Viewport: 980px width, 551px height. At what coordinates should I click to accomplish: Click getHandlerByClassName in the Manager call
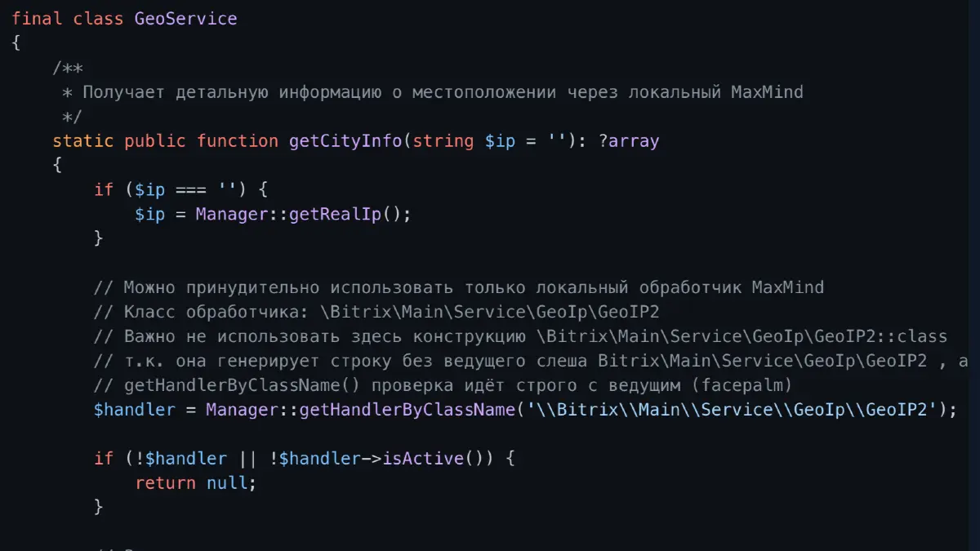407,410
